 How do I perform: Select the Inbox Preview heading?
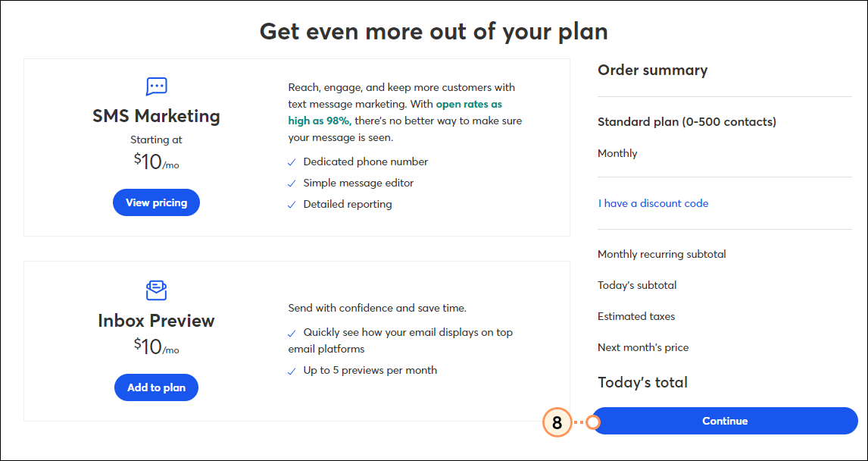coord(156,321)
